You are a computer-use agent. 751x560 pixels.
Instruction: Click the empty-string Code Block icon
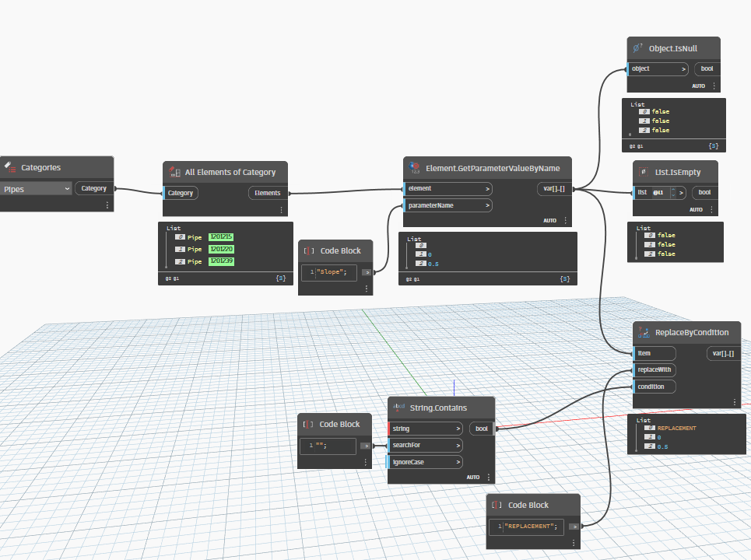pos(308,424)
